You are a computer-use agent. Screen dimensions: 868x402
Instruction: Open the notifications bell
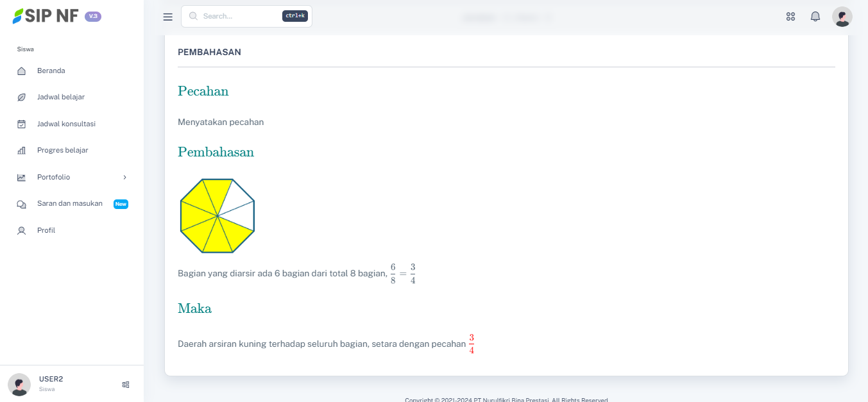click(815, 17)
